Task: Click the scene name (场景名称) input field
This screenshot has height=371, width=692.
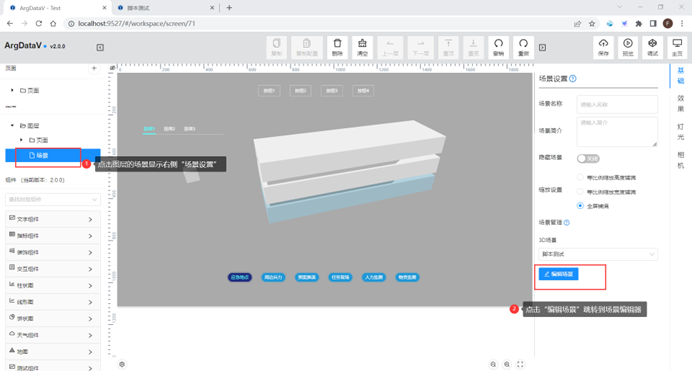Action: tap(617, 105)
